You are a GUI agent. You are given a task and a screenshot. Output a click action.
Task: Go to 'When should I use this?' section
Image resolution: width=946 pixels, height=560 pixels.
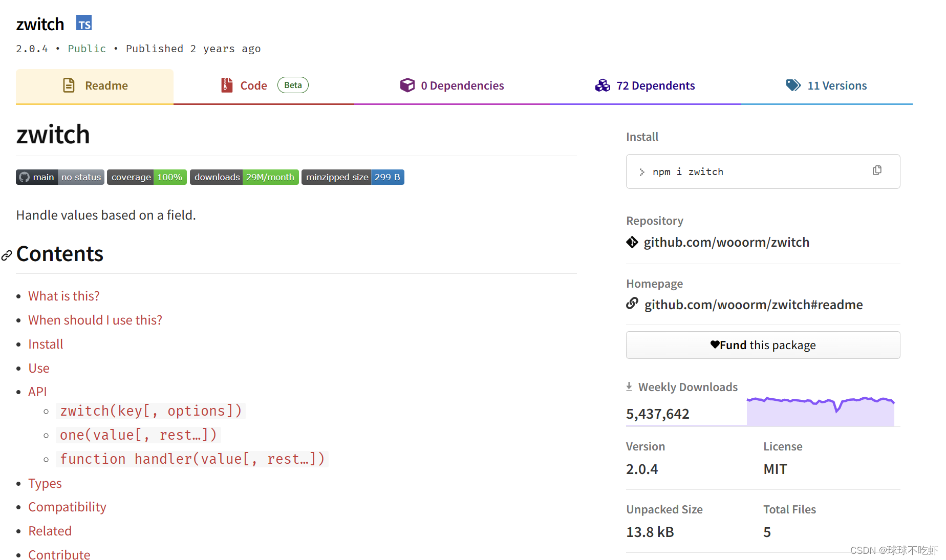(x=95, y=320)
